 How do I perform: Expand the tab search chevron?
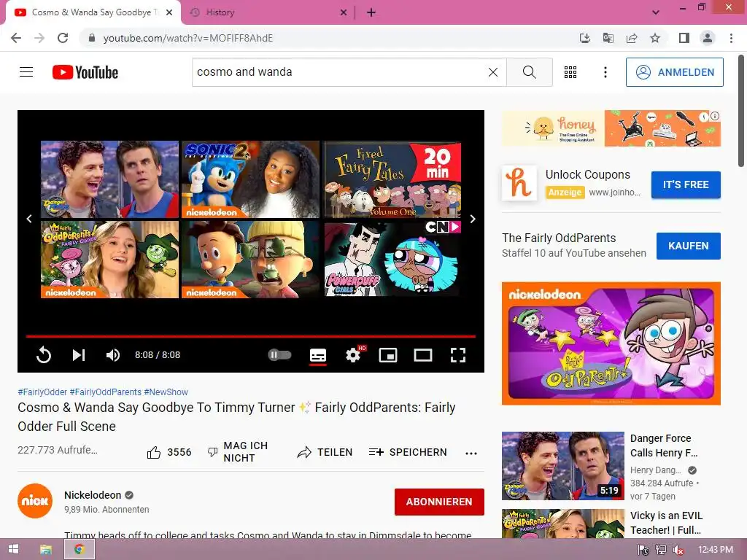(x=656, y=12)
